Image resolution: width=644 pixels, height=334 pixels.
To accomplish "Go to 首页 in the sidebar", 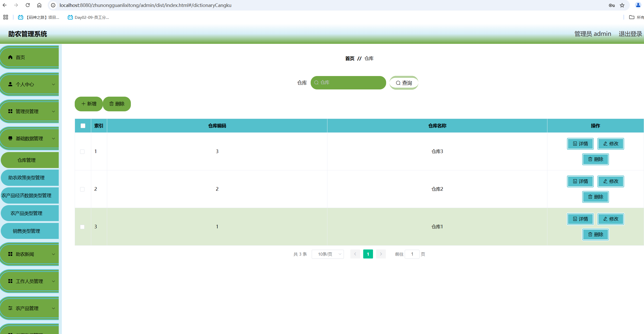I will coord(30,57).
